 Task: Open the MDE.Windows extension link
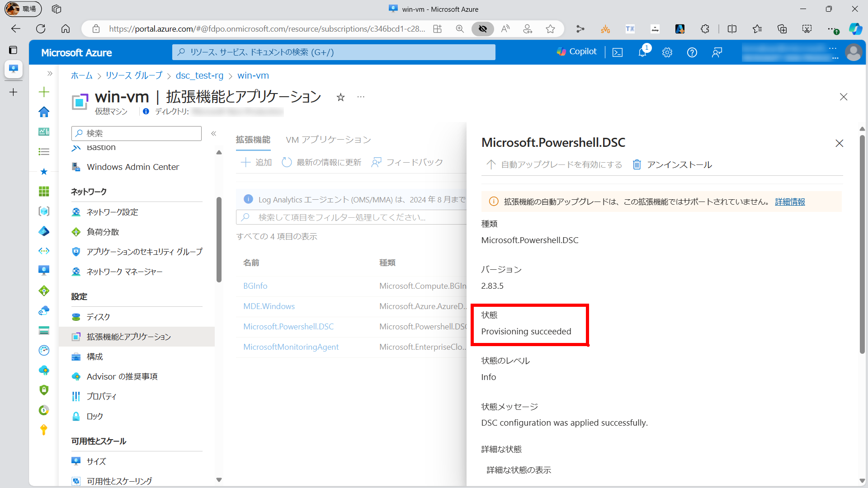pyautogui.click(x=269, y=306)
